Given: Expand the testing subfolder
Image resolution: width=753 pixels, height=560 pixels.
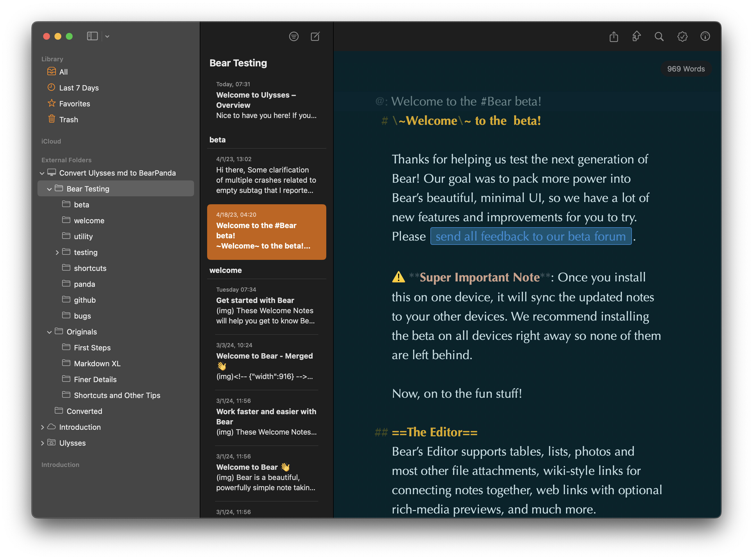Looking at the screenshot, I should click(x=57, y=252).
